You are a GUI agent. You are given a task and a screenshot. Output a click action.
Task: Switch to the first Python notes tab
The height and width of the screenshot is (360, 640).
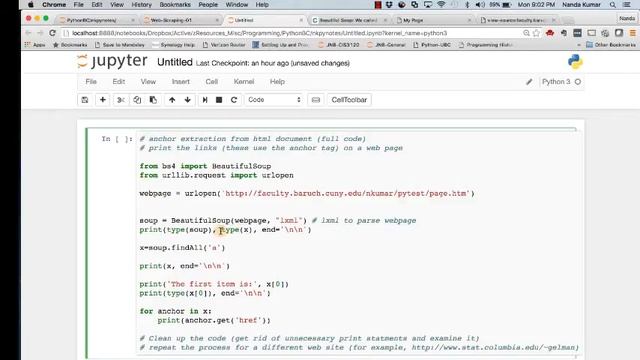click(x=96, y=20)
